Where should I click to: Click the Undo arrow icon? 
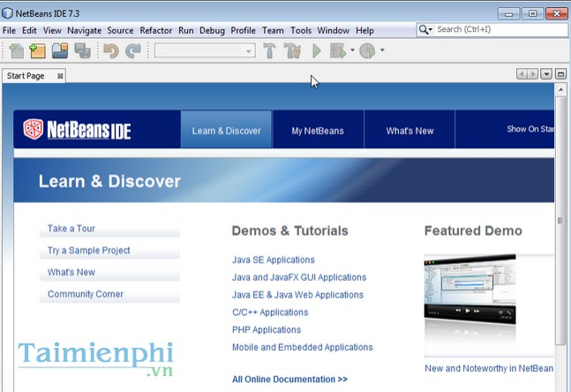click(x=111, y=50)
